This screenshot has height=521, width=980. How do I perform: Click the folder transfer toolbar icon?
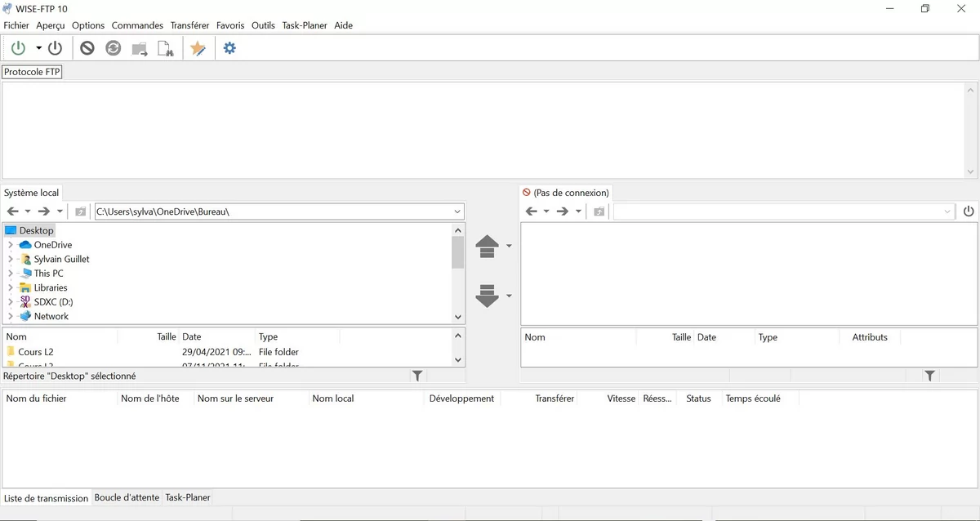pos(140,49)
